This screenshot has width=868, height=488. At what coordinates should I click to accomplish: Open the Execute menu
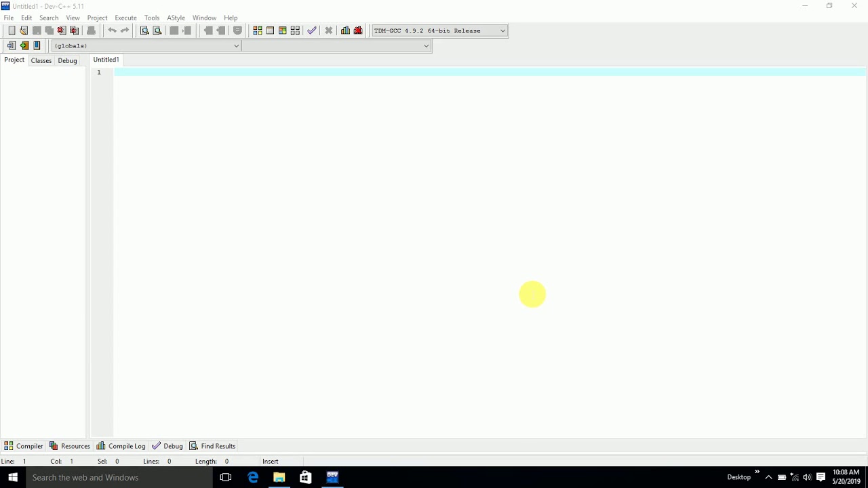pos(125,18)
